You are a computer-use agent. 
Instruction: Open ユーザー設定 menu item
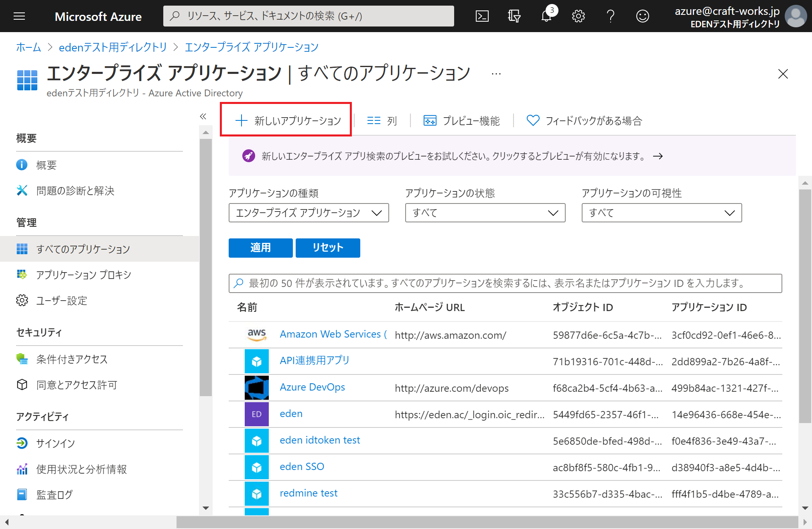click(x=99, y=300)
